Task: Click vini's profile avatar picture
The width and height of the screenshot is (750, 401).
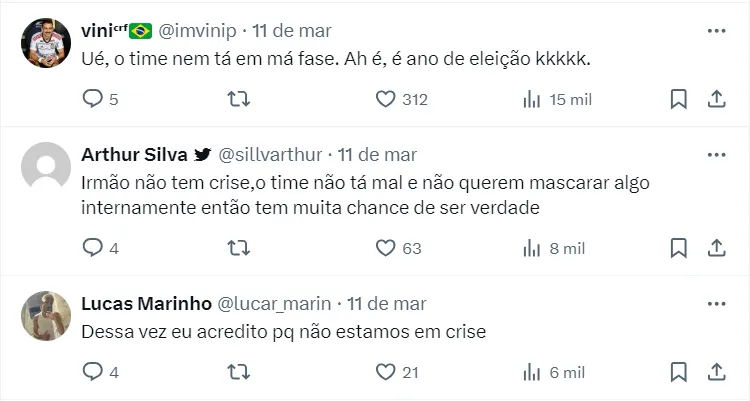Action: [46, 43]
